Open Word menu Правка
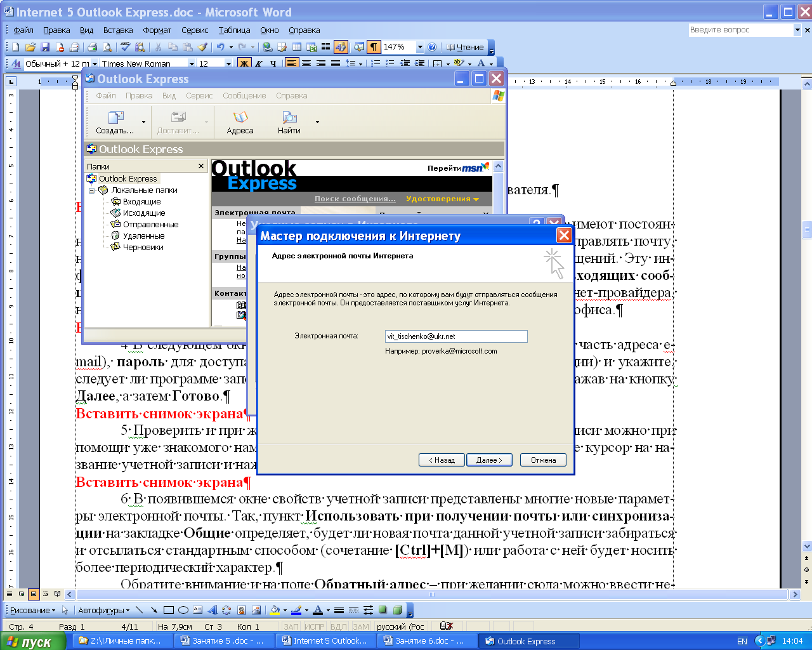The height and width of the screenshot is (650, 812). (x=56, y=30)
